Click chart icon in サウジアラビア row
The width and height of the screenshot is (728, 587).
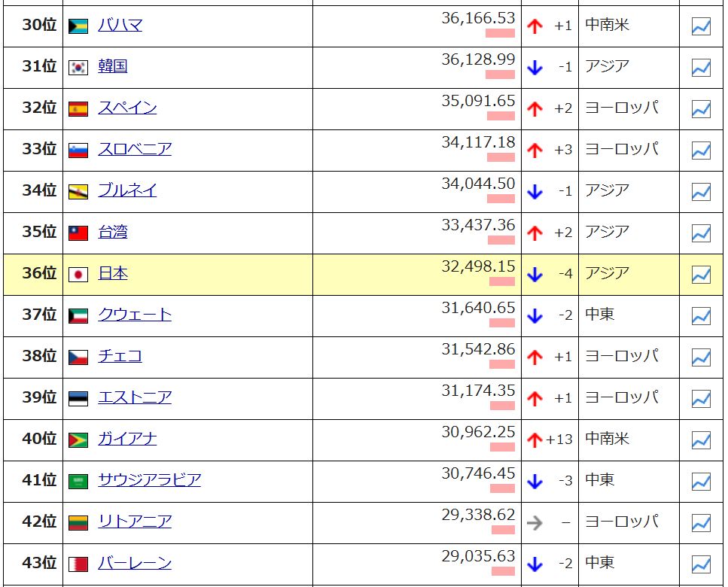pyautogui.click(x=701, y=482)
